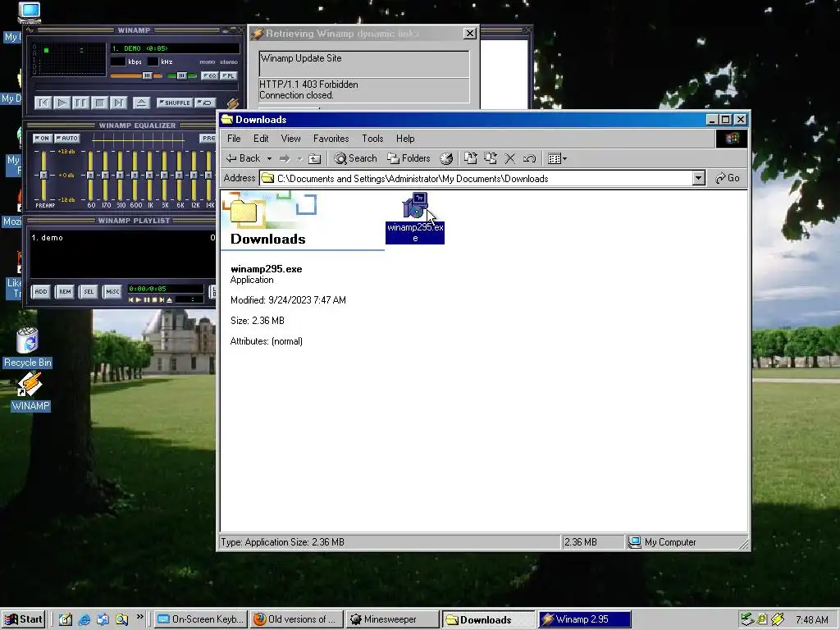Open Help menu in Downloads window
This screenshot has height=630, width=840.
click(x=405, y=138)
